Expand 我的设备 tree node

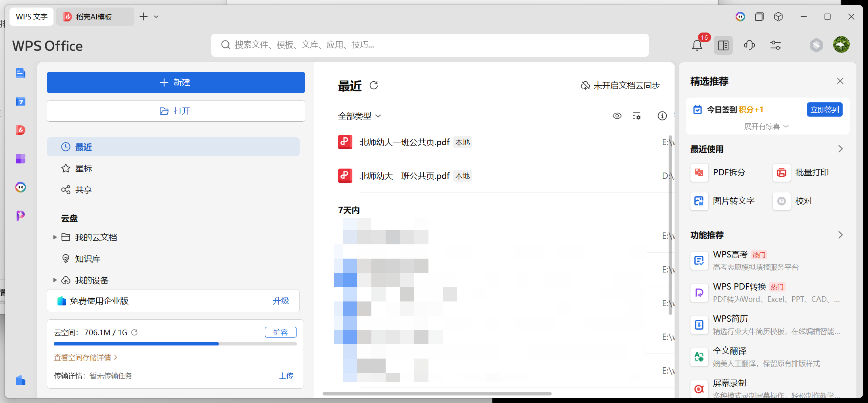(x=55, y=280)
